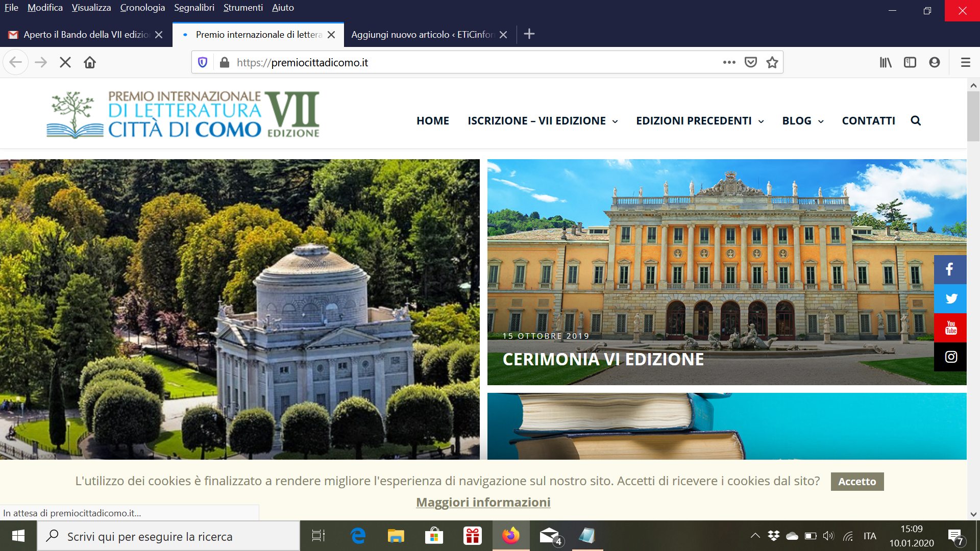Screen dimensions: 980x551
Task: Close the Premio internazionale tab
Action: click(331, 34)
